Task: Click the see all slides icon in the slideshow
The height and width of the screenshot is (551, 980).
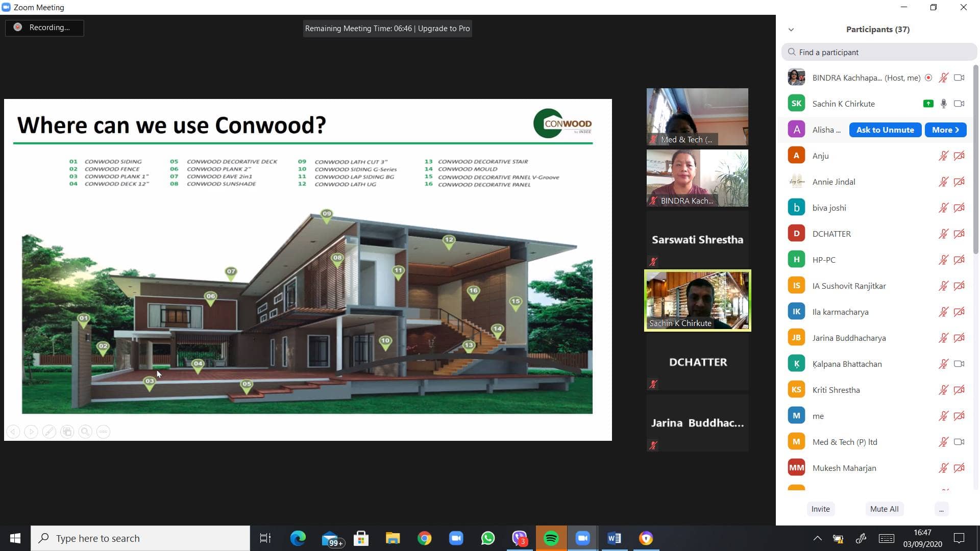Action: click(x=67, y=432)
